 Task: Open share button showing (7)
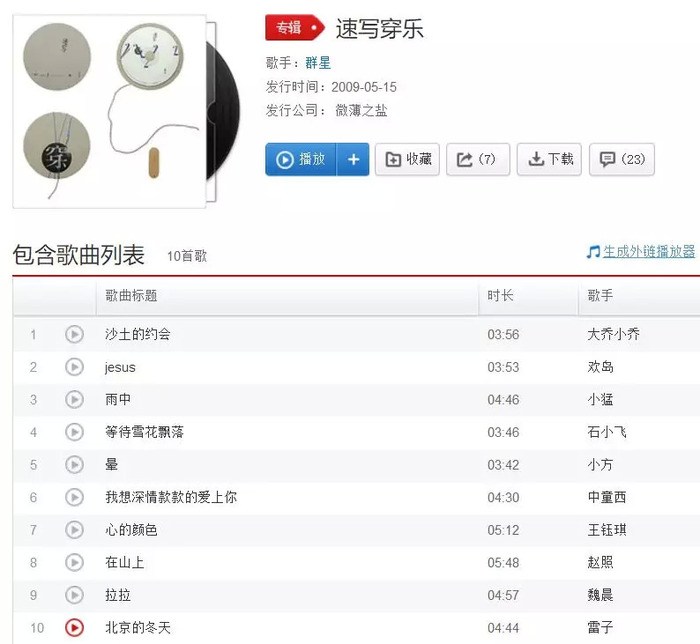[478, 159]
